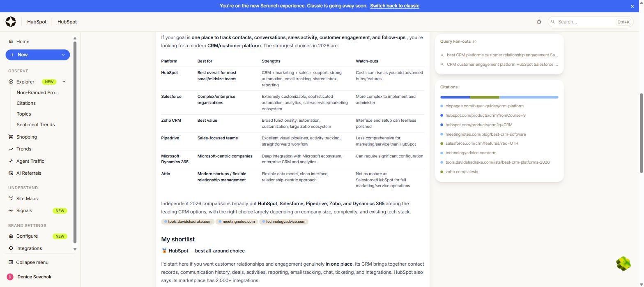Click Zoho CRM platform table cell
Screen dimensions: 644x287
171,120
